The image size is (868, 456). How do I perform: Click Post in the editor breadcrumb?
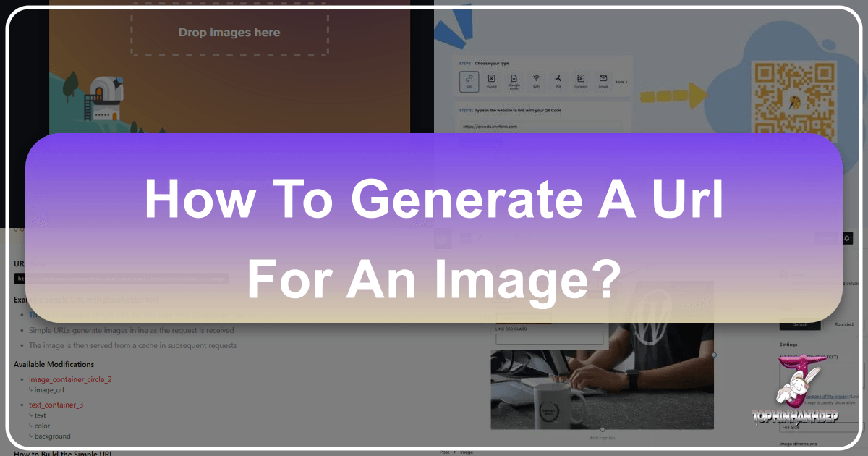(446, 451)
